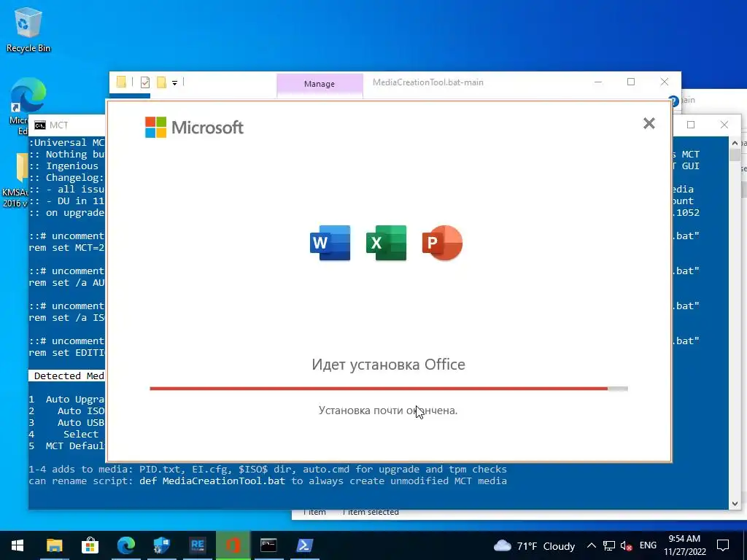Viewport: 747px width, 560px height.
Task: Click the Excel icon in installer
Action: pos(387,243)
